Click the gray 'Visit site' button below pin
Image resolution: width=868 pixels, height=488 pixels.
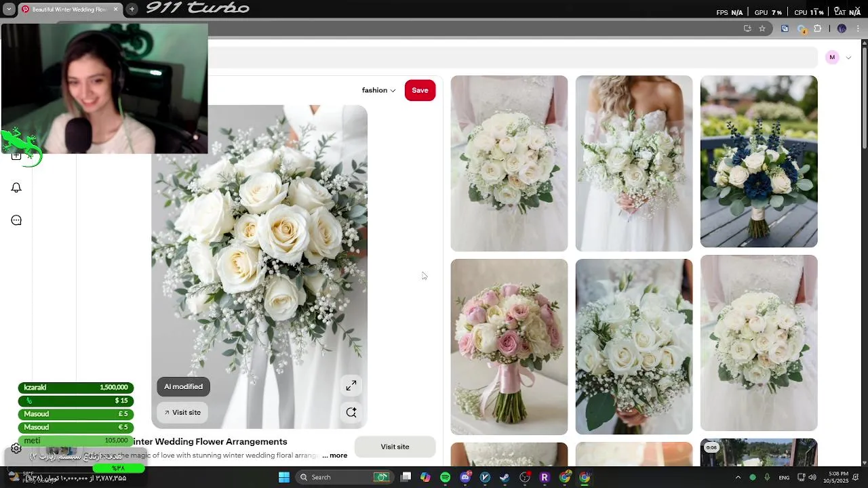[x=395, y=447]
